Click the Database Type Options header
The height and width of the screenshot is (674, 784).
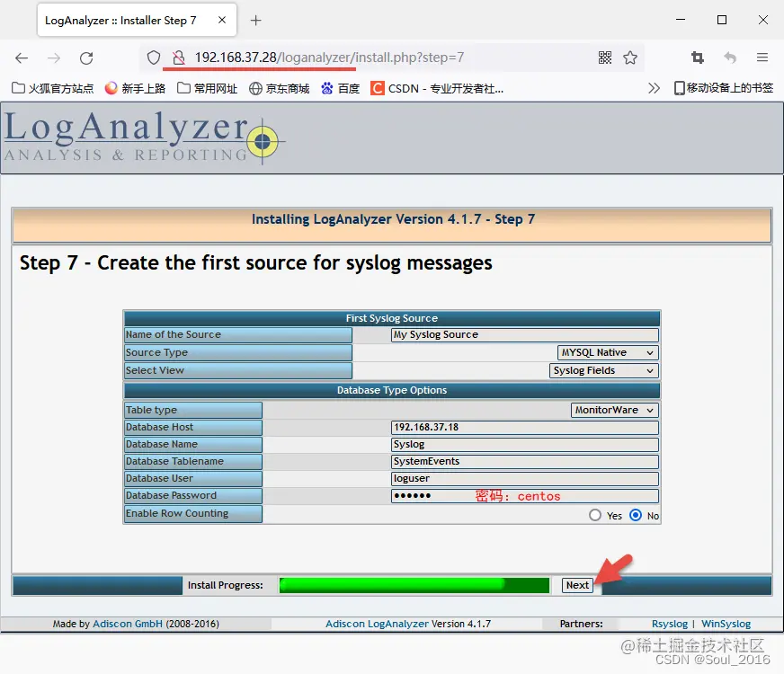tap(392, 390)
